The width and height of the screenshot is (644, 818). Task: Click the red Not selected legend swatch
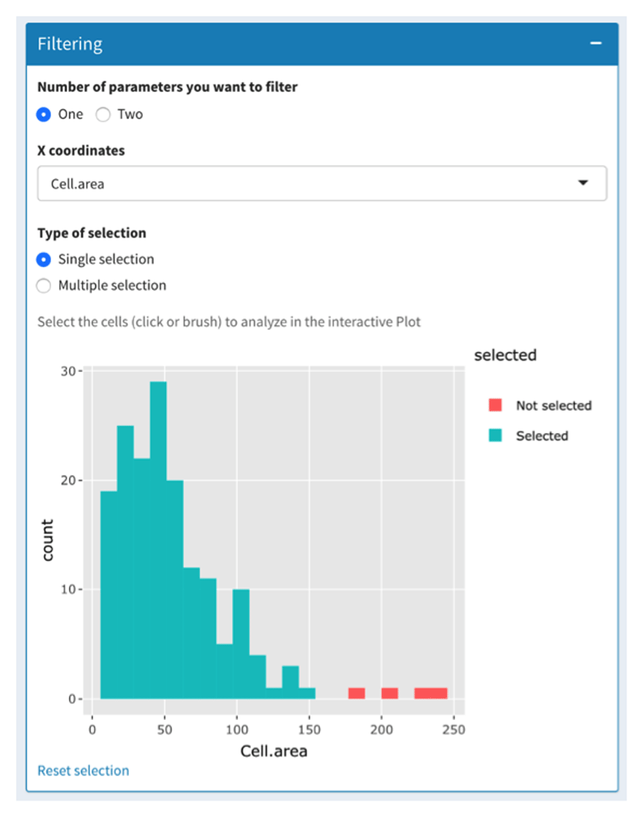(x=495, y=405)
